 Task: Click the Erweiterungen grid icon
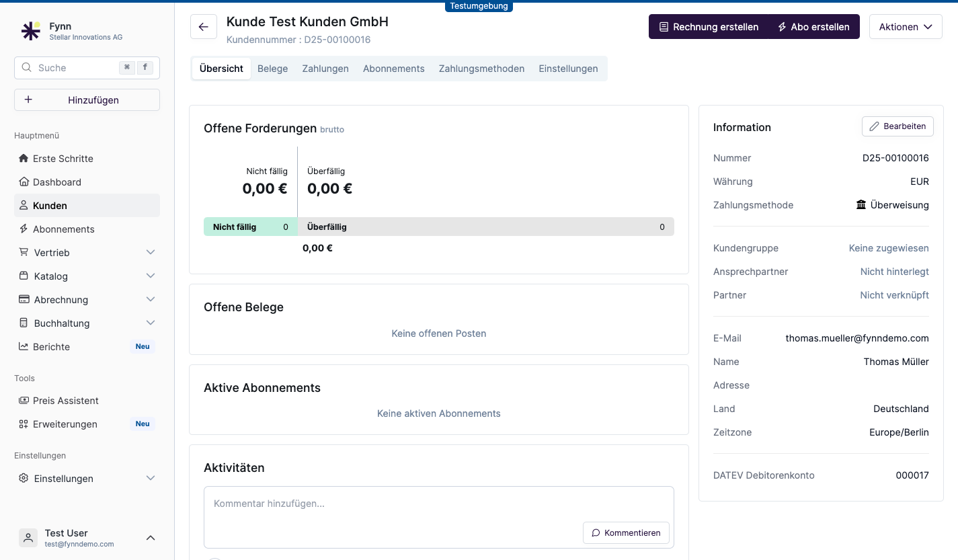pos(24,424)
